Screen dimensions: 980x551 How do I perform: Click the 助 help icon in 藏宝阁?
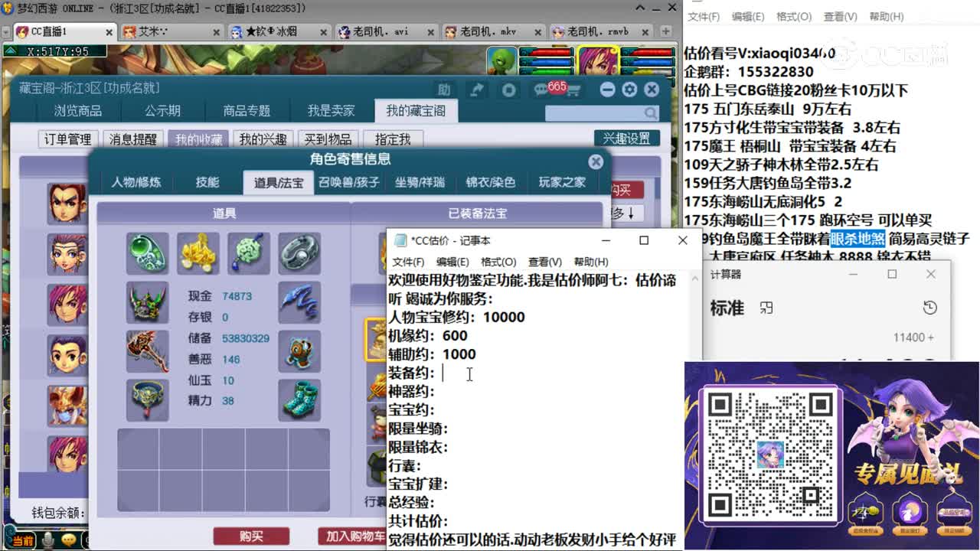pos(443,89)
